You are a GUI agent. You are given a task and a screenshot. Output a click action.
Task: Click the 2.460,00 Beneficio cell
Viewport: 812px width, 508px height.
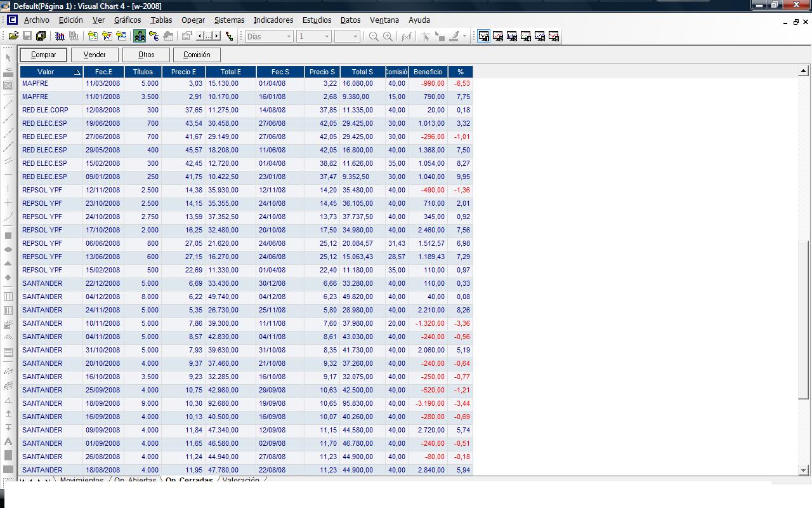pyautogui.click(x=428, y=230)
